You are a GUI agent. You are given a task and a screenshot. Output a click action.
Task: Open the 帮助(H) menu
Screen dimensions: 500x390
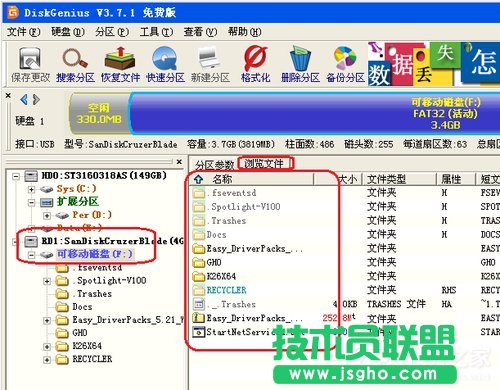click(244, 32)
